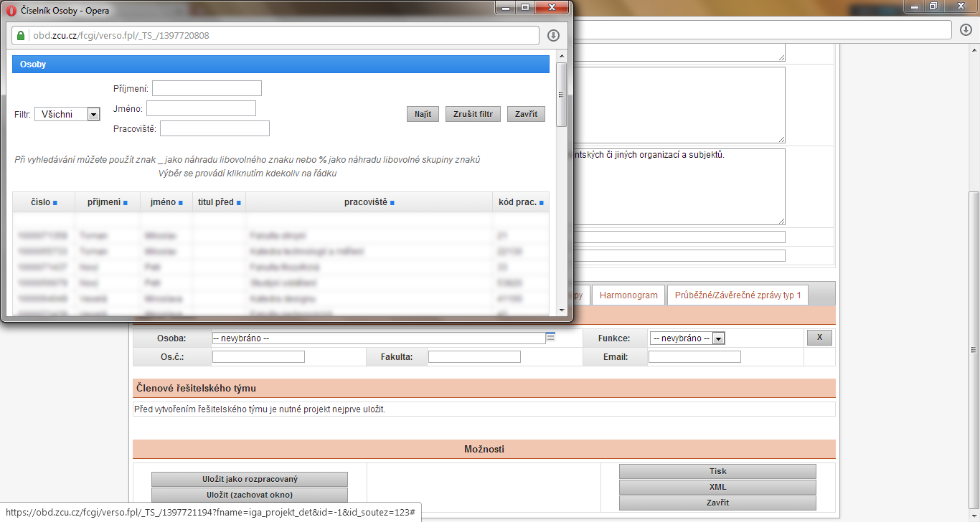The image size is (980, 522).
Task: Click the X button beside Funkce
Action: (819, 338)
